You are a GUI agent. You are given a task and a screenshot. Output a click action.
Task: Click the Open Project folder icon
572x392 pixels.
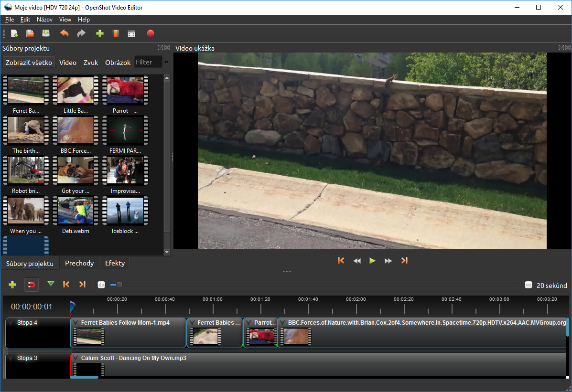(30, 33)
